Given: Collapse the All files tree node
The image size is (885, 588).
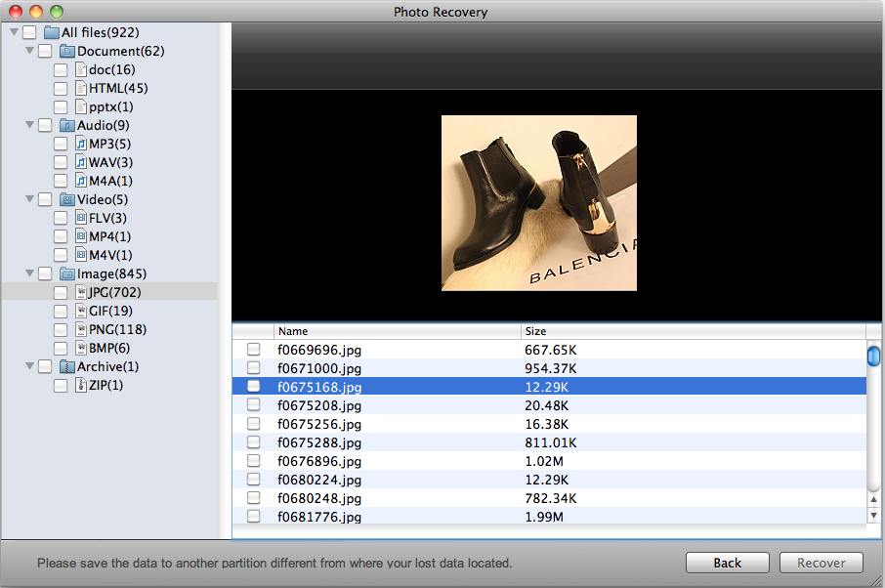Looking at the screenshot, I should point(15,32).
